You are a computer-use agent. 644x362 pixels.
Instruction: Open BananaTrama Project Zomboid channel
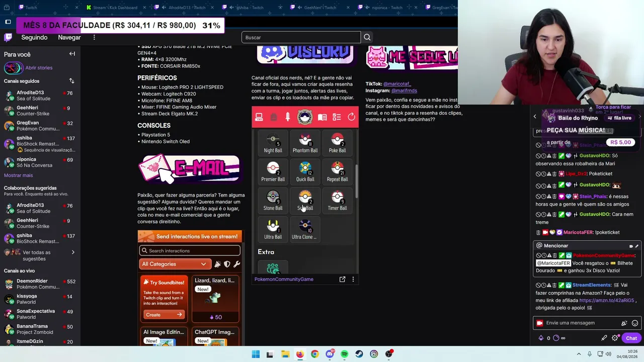pyautogui.click(x=40, y=329)
